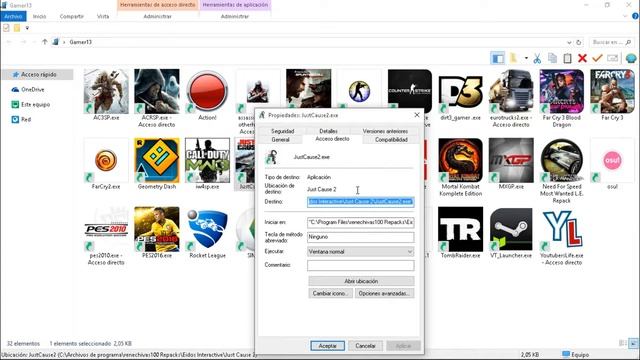Toggle the preview pane toolbar icon
This screenshot has width=640, height=360.
coord(498,58)
